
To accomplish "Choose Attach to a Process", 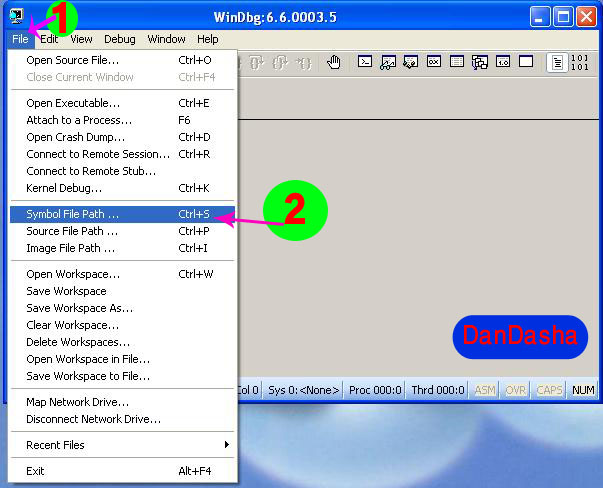I will click(122, 120).
